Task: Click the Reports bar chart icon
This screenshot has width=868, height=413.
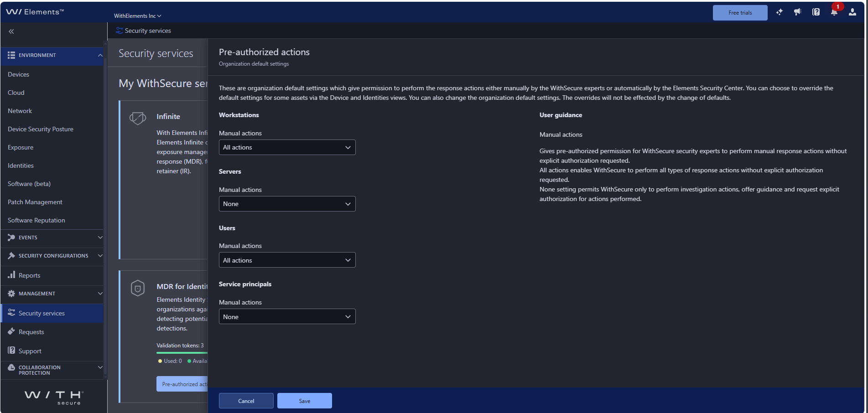Action: 11,275
